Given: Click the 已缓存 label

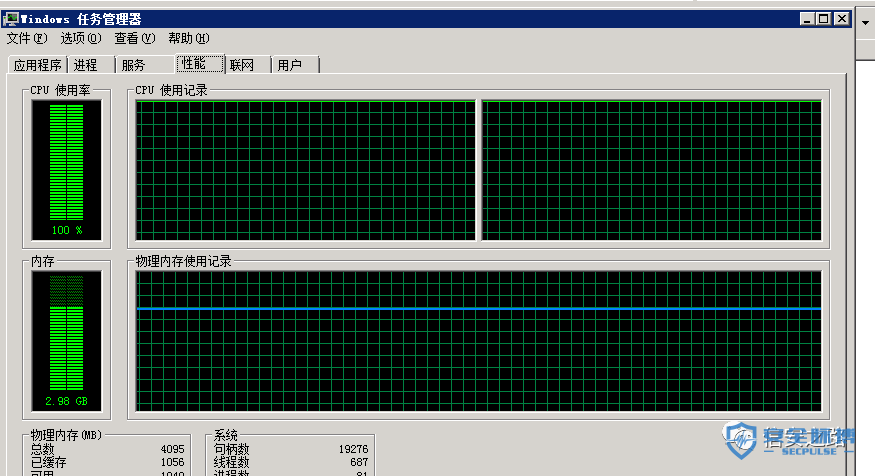Looking at the screenshot, I should point(49,463).
